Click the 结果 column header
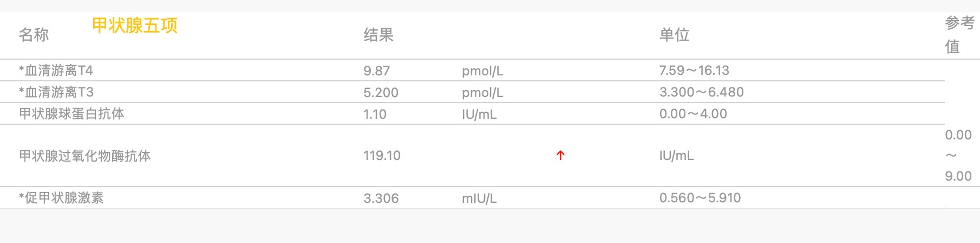Screen dimensions: 980x243 click(378, 35)
